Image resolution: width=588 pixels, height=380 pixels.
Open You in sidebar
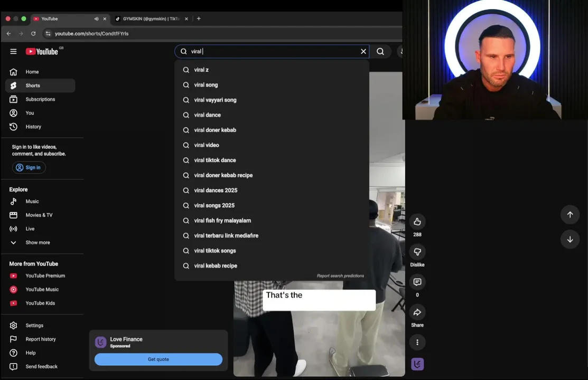point(40,113)
